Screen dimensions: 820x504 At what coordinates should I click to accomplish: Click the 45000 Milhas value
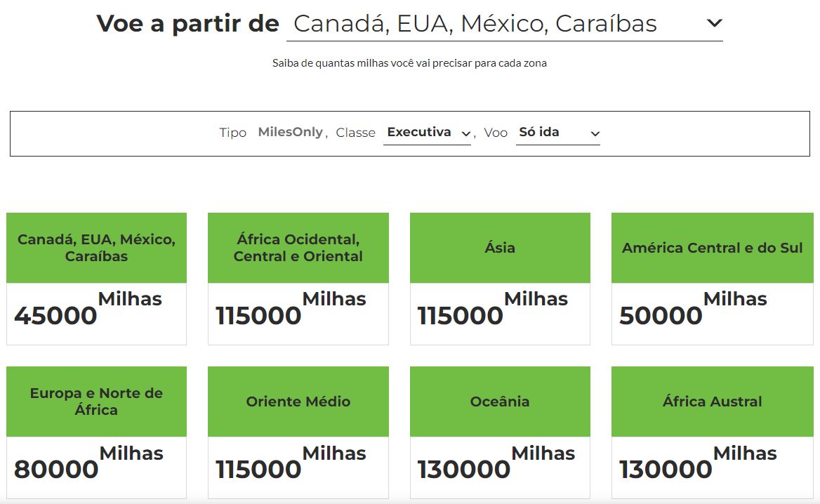click(x=88, y=308)
